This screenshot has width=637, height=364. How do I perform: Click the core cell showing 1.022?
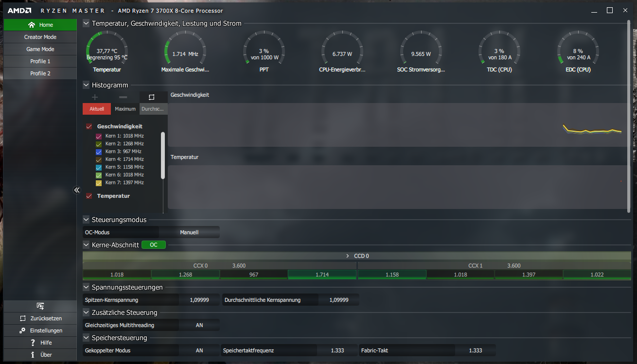(x=597, y=275)
